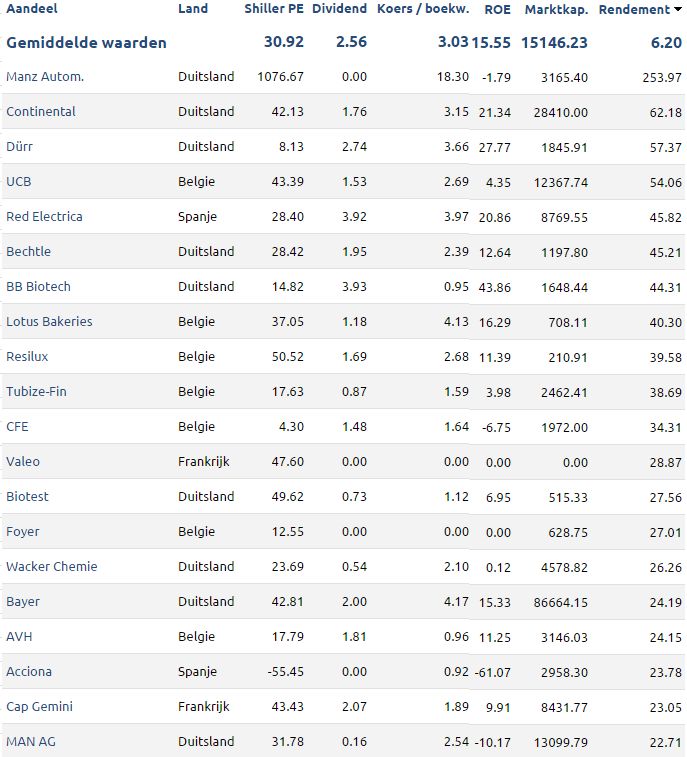Click the MAN AG stock link
This screenshot has height=757, width=687.
30,742
